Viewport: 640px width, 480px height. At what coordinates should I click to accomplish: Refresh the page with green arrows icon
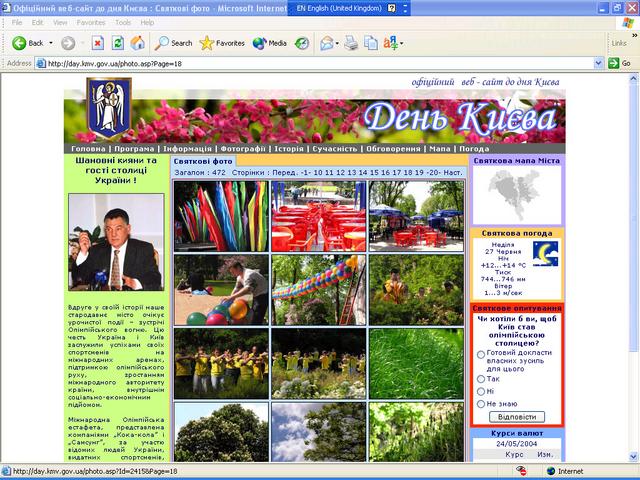tap(118, 43)
